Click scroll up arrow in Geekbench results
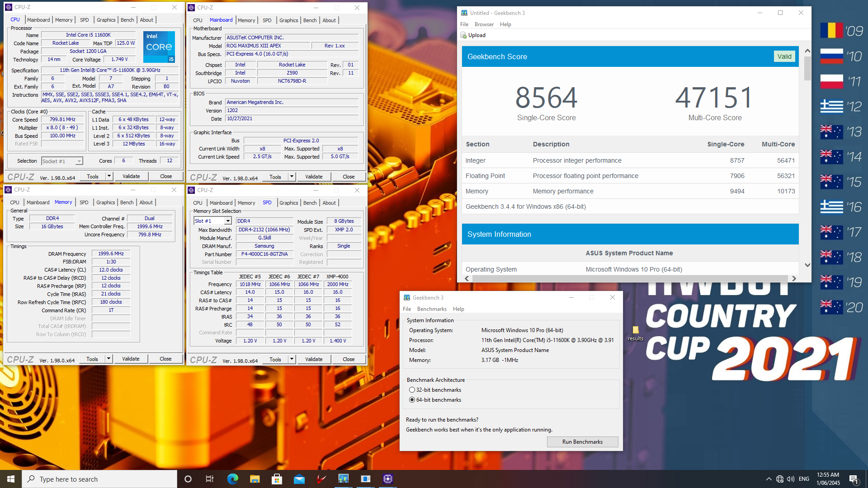The image size is (868, 488). [x=807, y=51]
